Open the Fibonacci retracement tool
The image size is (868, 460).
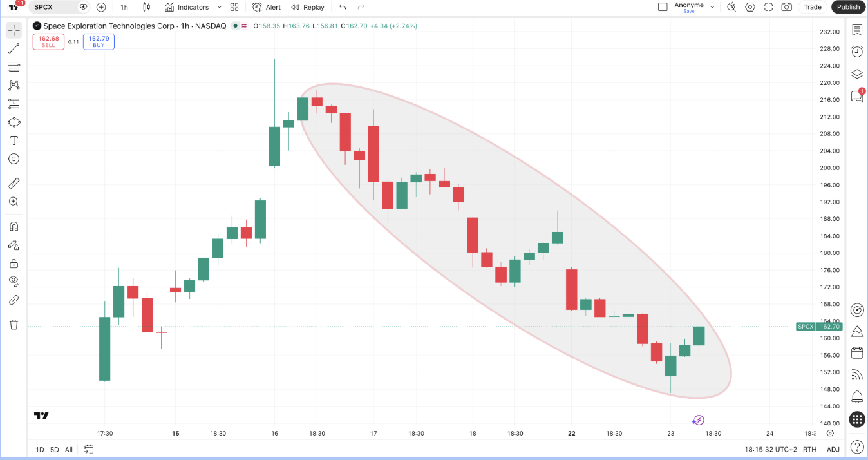coord(14,66)
